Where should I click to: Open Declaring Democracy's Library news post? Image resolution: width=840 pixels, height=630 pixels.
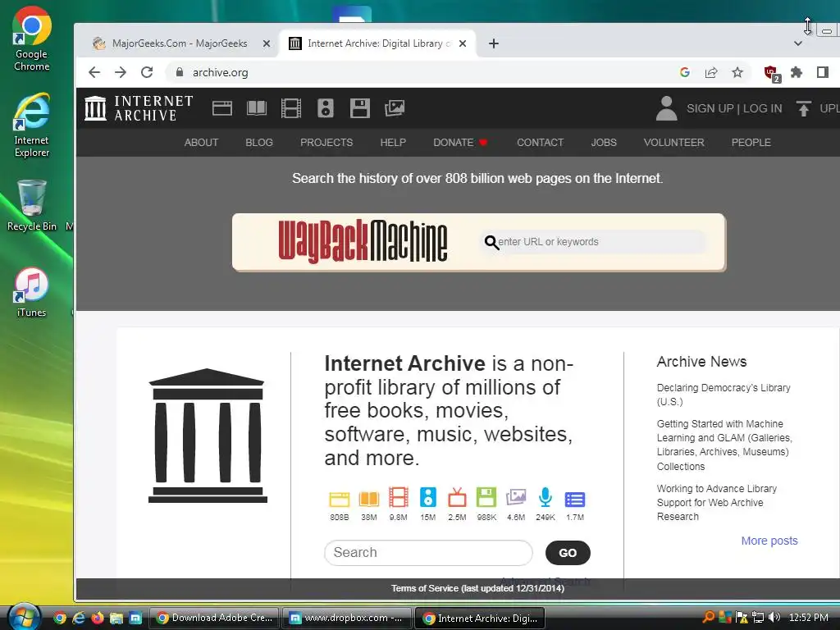tap(724, 395)
